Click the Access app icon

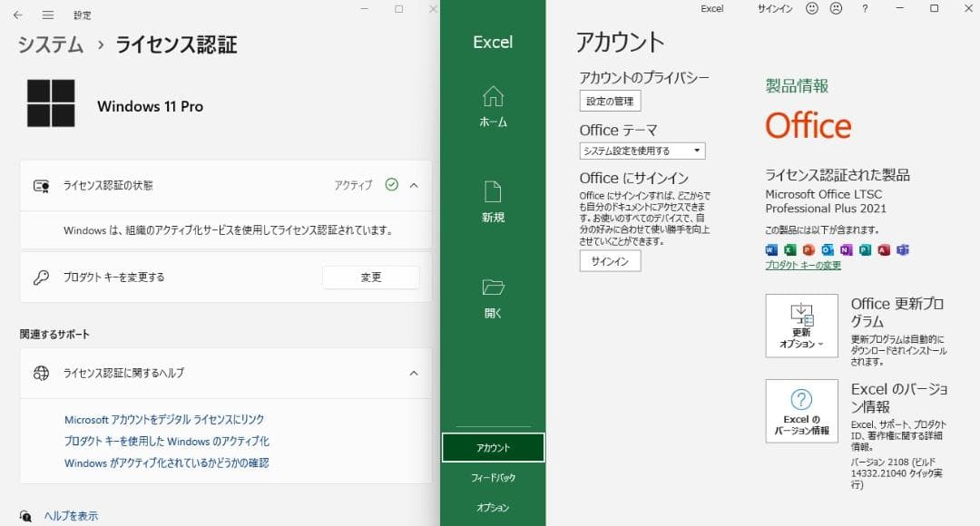884,250
